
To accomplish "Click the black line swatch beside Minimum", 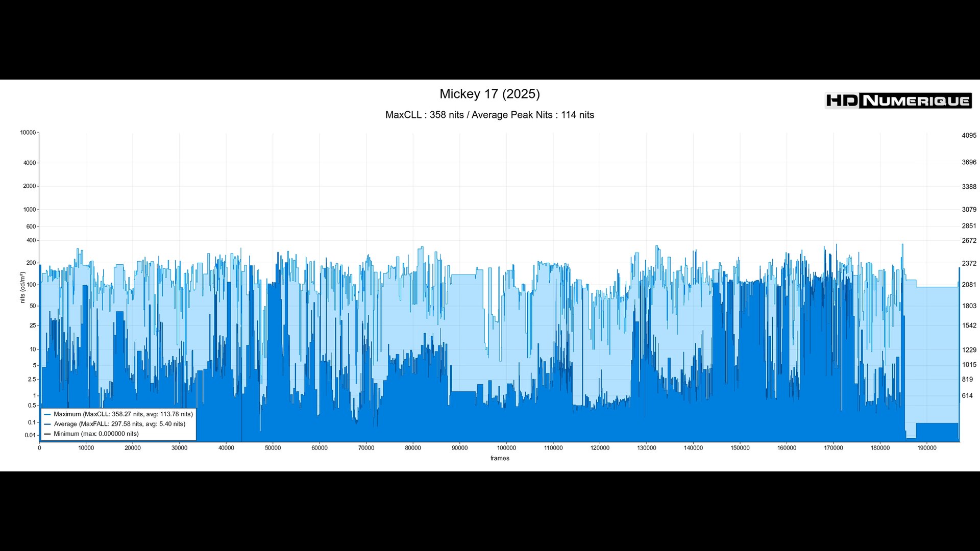I will pyautogui.click(x=47, y=434).
